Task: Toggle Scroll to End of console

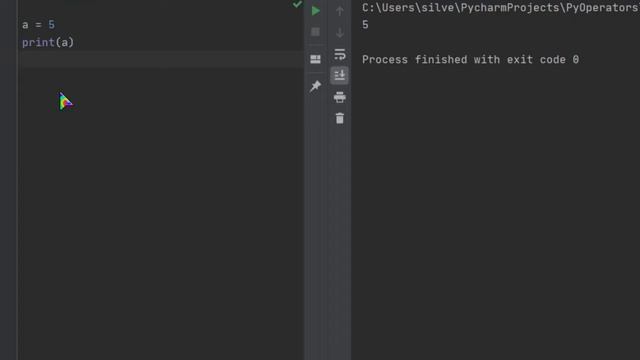Action: click(x=340, y=75)
